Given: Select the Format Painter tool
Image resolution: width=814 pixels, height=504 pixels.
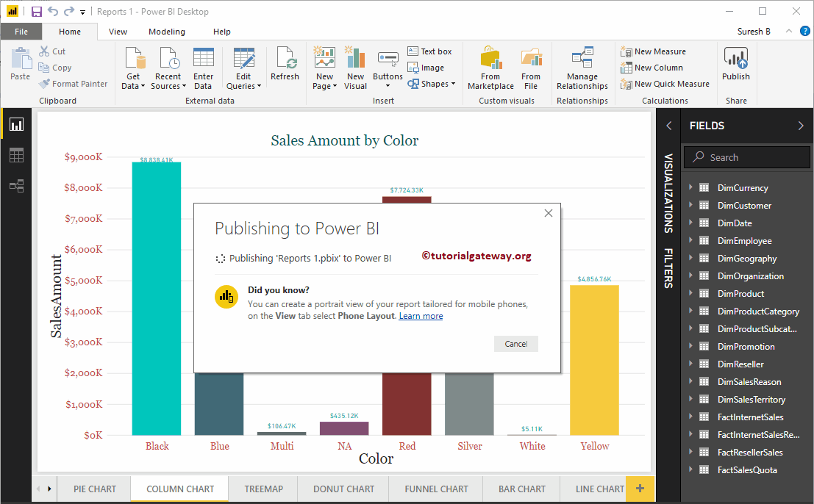Looking at the screenshot, I should point(73,84).
